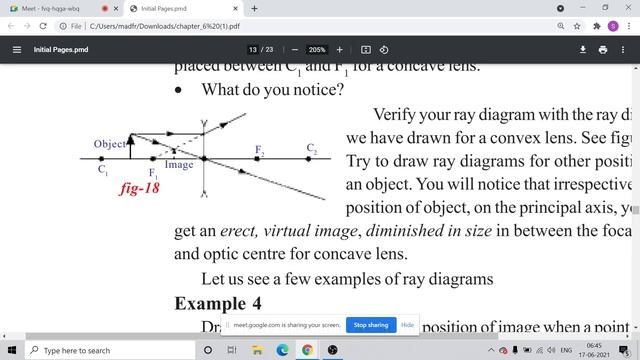Open the volume control in system tray

coord(551,350)
